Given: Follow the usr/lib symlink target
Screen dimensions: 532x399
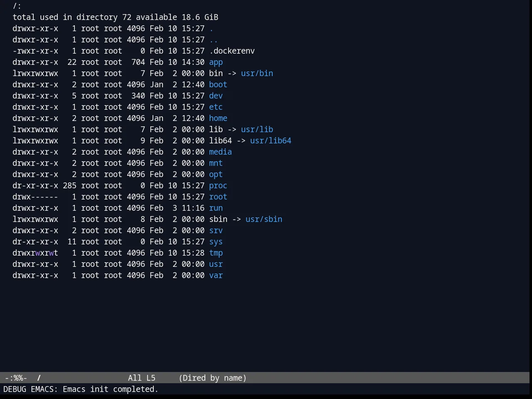Looking at the screenshot, I should tap(257, 129).
